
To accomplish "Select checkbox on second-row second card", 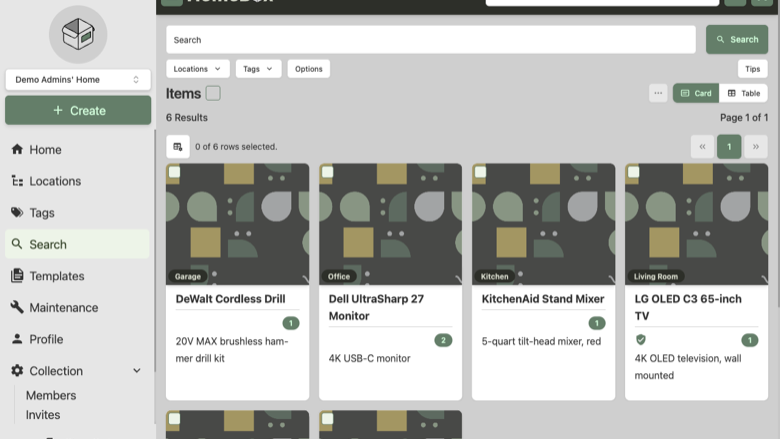I will pos(327,419).
